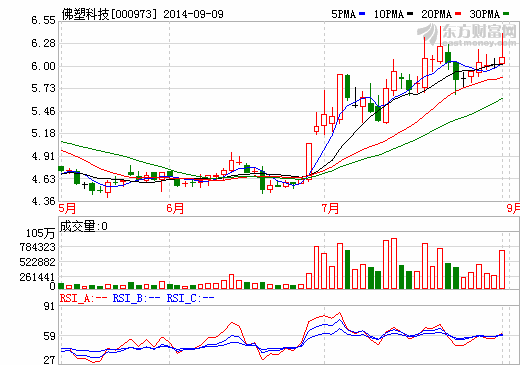This screenshot has width=520, height=365.
Task: Click the 6.55 price axis label
Action: [43, 20]
